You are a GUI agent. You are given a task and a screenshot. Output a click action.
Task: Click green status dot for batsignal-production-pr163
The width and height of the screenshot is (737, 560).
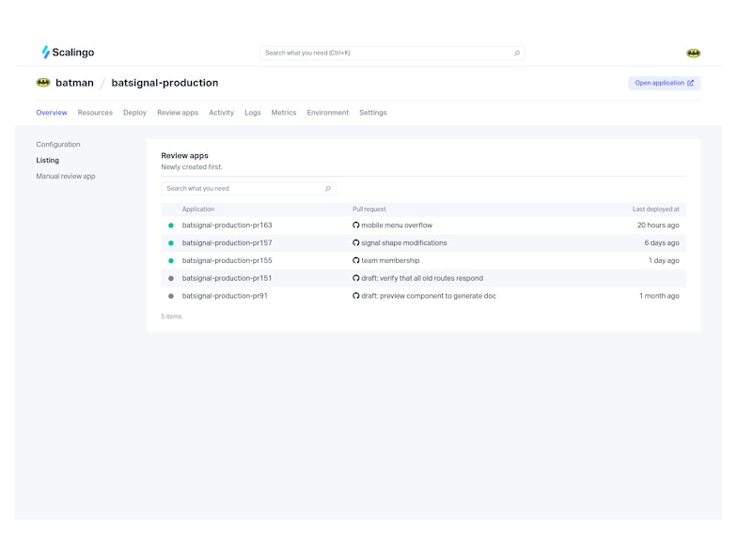(171, 226)
